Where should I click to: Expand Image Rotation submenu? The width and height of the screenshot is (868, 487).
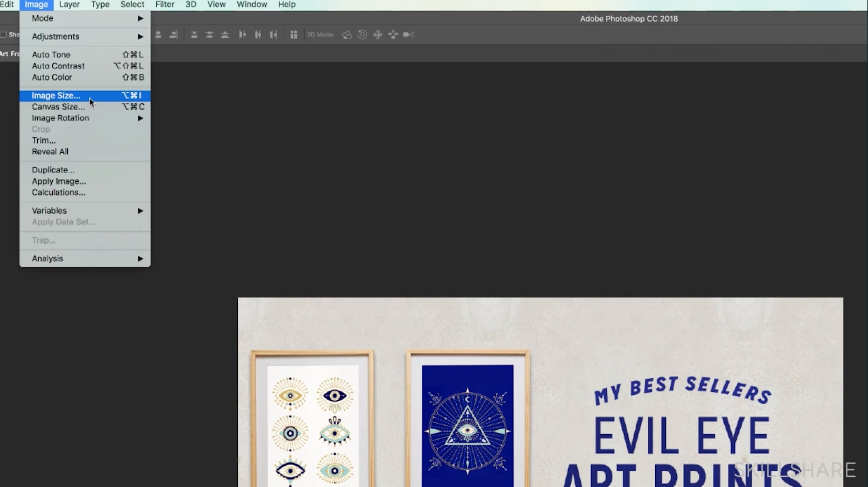(x=84, y=118)
